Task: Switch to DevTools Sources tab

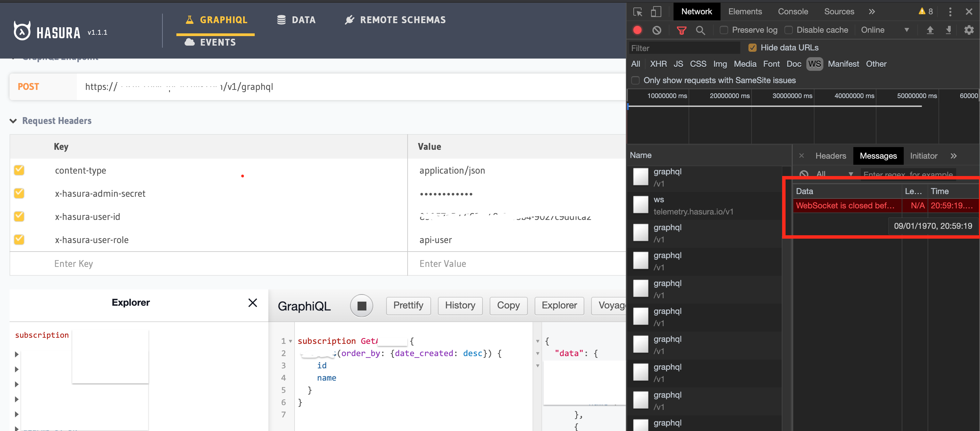Action: click(x=839, y=12)
